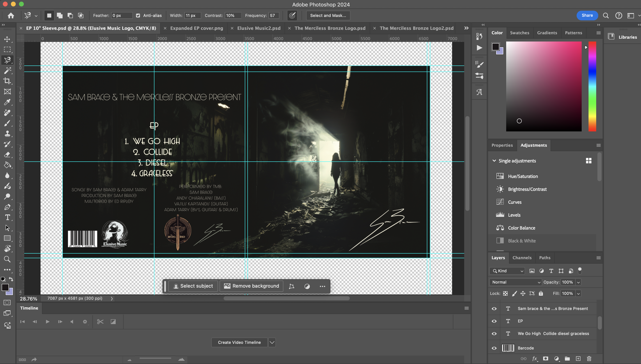The height and width of the screenshot is (364, 641).
Task: Click the Select and Mask button
Action: (328, 16)
